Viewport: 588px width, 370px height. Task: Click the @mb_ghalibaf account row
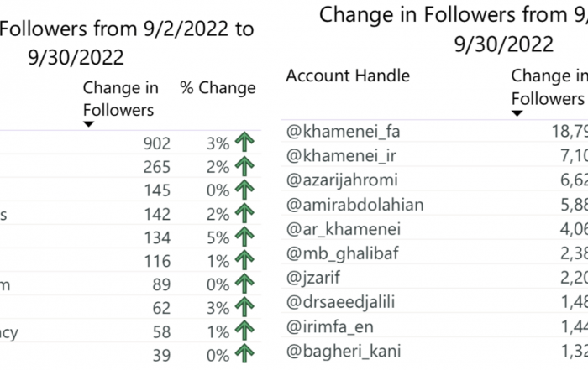coord(434,253)
